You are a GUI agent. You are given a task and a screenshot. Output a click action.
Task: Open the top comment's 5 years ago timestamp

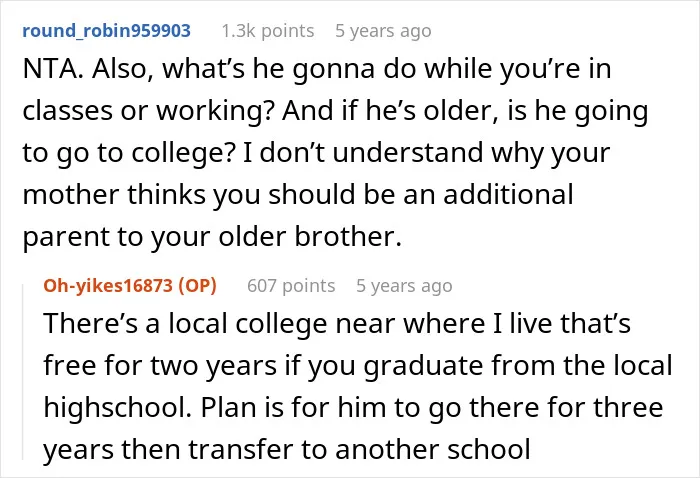(383, 31)
